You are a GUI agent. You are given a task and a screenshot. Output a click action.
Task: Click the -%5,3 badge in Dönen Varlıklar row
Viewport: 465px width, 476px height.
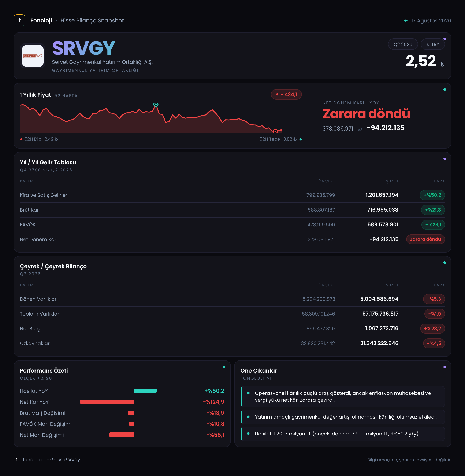(434, 299)
